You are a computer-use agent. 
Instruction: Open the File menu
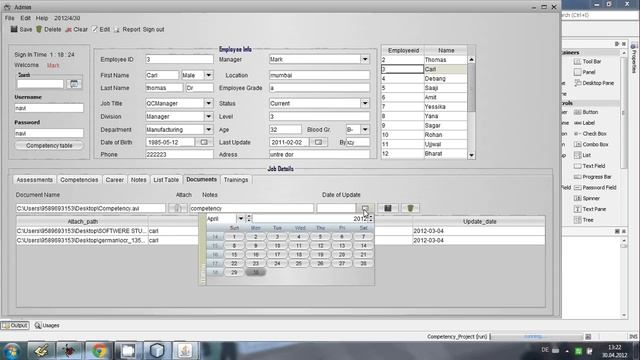point(9,18)
